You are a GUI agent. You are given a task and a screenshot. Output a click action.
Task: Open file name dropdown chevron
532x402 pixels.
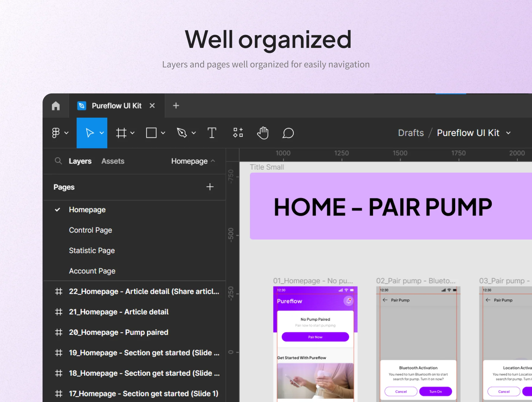click(x=508, y=133)
